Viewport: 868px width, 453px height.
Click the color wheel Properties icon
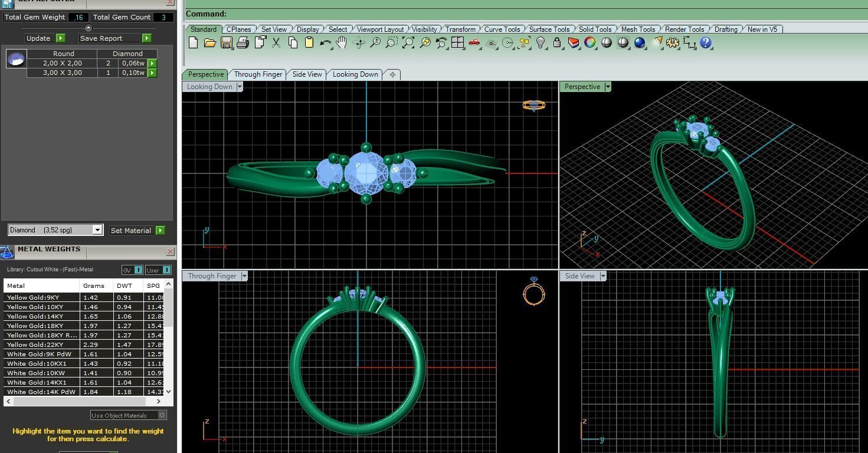point(589,42)
